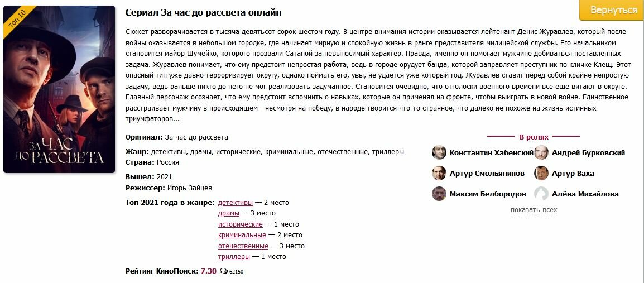
Task: Click the КиноПоиск rating value 7.30
Action: pos(208,271)
